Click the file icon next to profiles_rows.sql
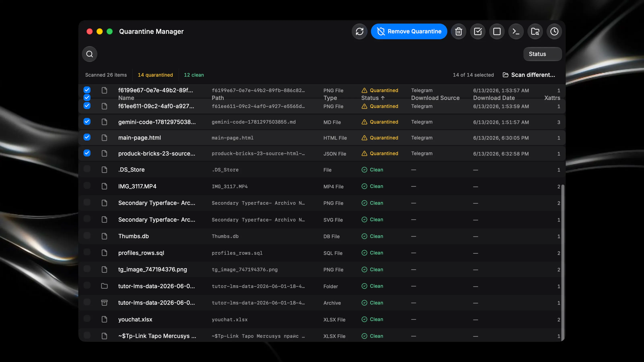Screen dimensions: 644x362 [104, 253]
